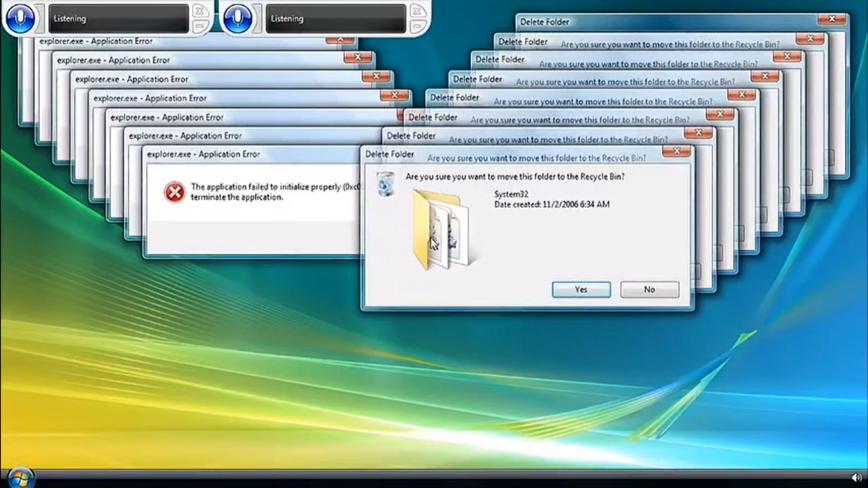Close the right speech recognition bar
Screen dimensions: 868x488
(x=417, y=11)
